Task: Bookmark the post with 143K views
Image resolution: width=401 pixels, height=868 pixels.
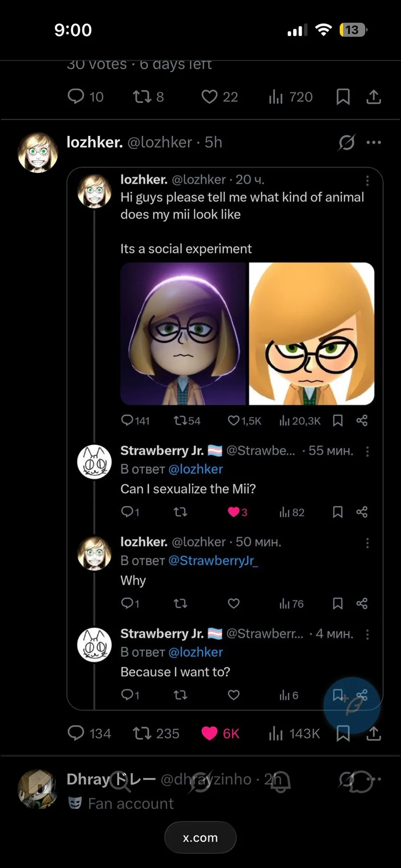Action: (343, 733)
